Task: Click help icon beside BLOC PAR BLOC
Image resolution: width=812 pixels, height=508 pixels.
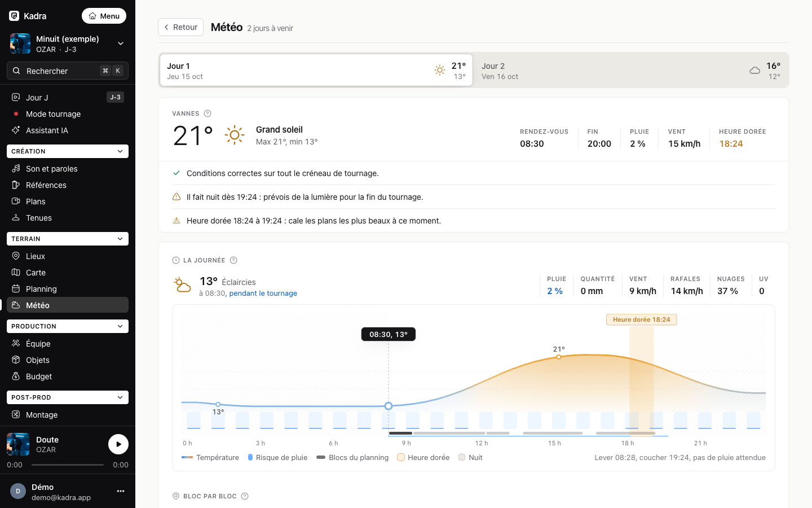Action: [245, 496]
